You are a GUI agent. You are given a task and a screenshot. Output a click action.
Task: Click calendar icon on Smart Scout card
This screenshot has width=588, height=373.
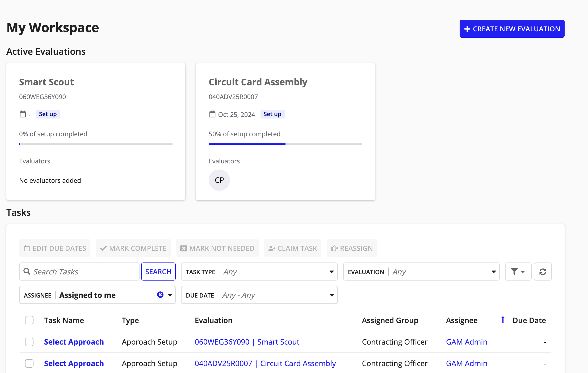click(23, 114)
